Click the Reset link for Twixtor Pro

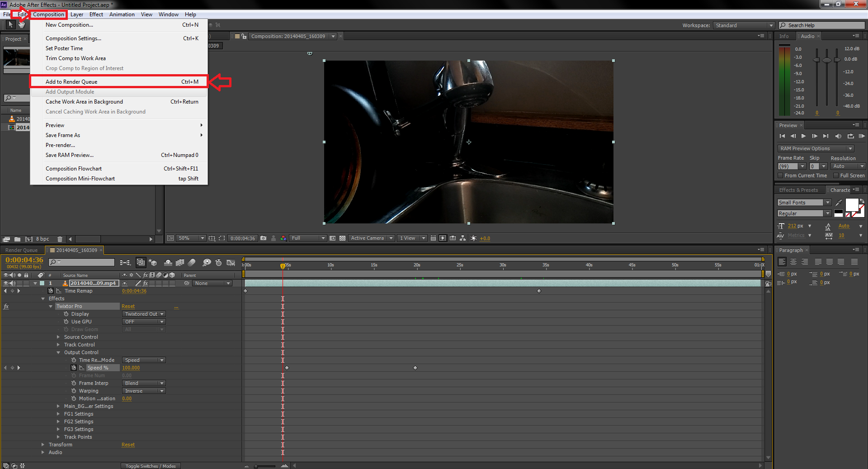[128, 306]
